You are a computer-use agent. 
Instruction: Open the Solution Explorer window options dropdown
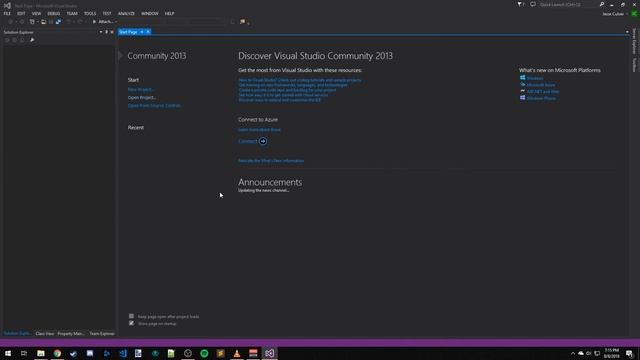[101, 32]
